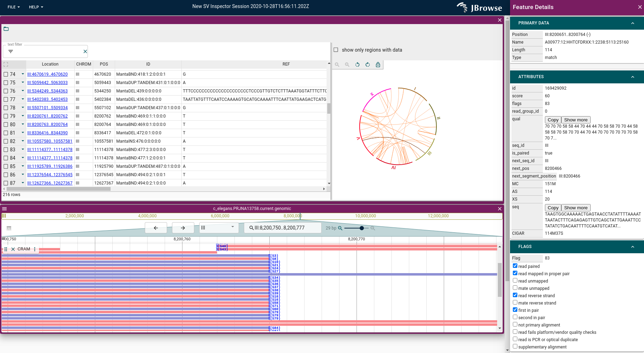644x353 pixels.
Task: Select row 82 checkbox
Action: (x=6, y=141)
